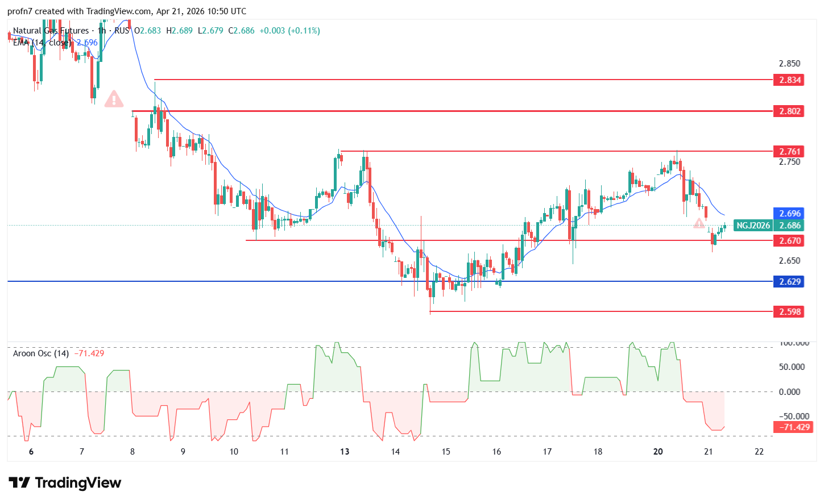The image size is (824, 504).
Task: Click bold date 13 on the time axis
Action: point(345,452)
